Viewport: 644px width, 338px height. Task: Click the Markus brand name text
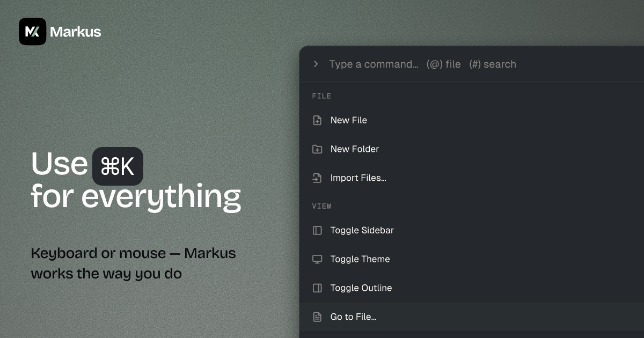click(76, 32)
